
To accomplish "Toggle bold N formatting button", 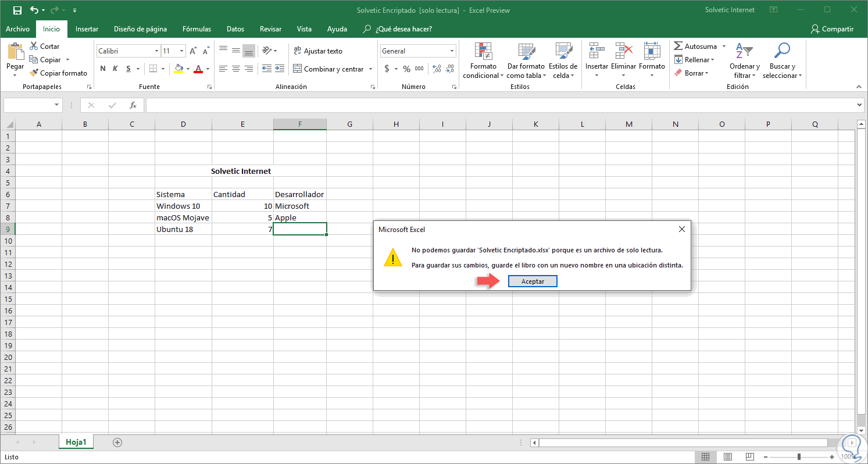I will tap(103, 69).
